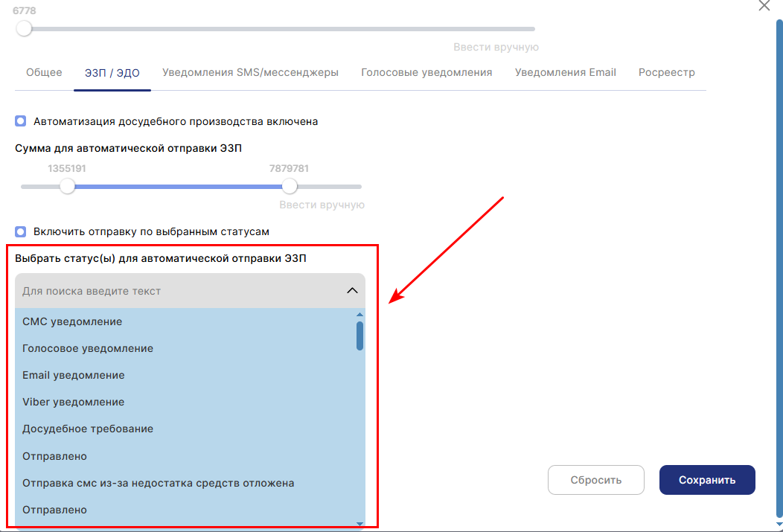The image size is (783, 532).
Task: Click the status list scroll-down arrow
Action: pyautogui.click(x=359, y=524)
